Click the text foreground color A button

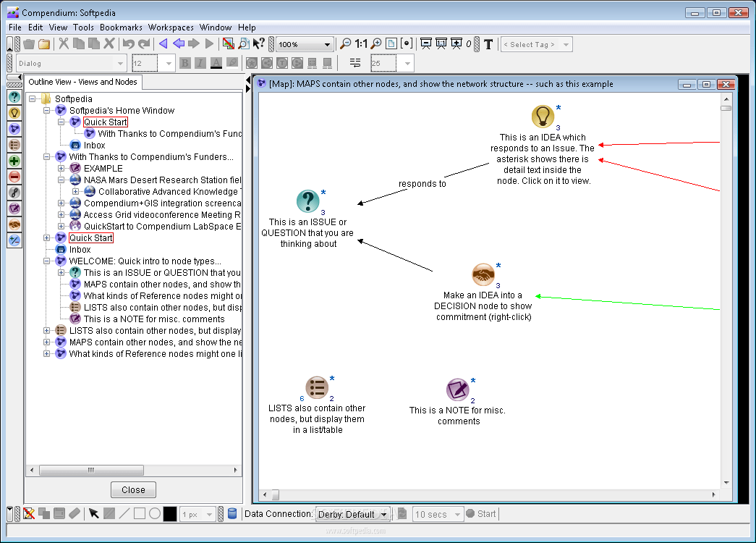point(216,63)
